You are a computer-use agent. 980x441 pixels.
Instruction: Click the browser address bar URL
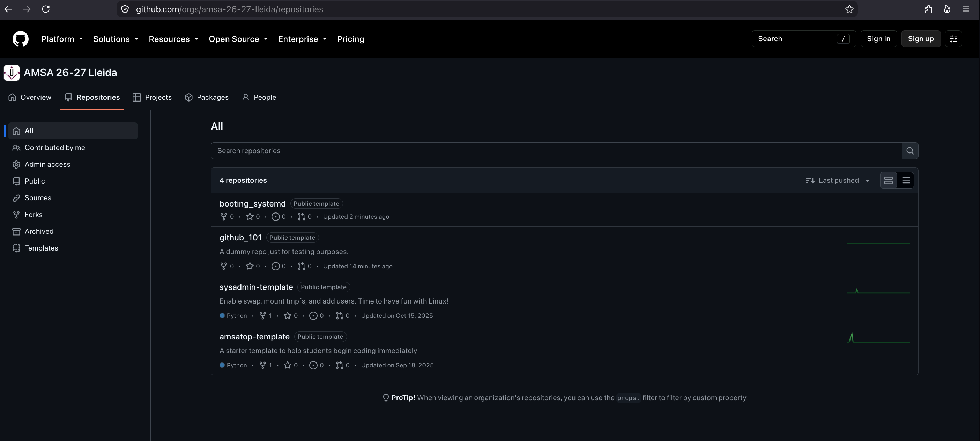[229, 9]
